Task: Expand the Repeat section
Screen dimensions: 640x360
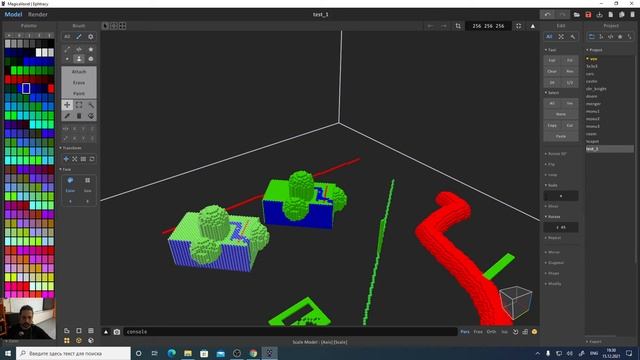Action: click(554, 238)
